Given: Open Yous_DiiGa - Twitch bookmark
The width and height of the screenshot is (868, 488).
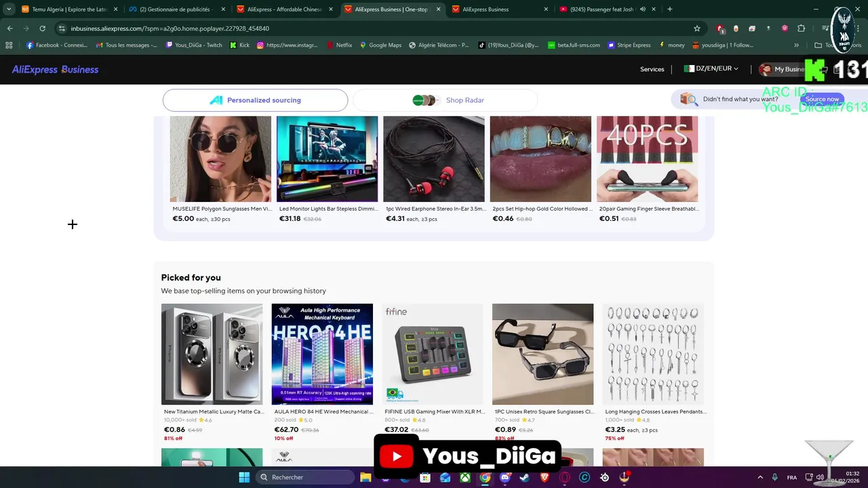Looking at the screenshot, I should click(x=193, y=45).
